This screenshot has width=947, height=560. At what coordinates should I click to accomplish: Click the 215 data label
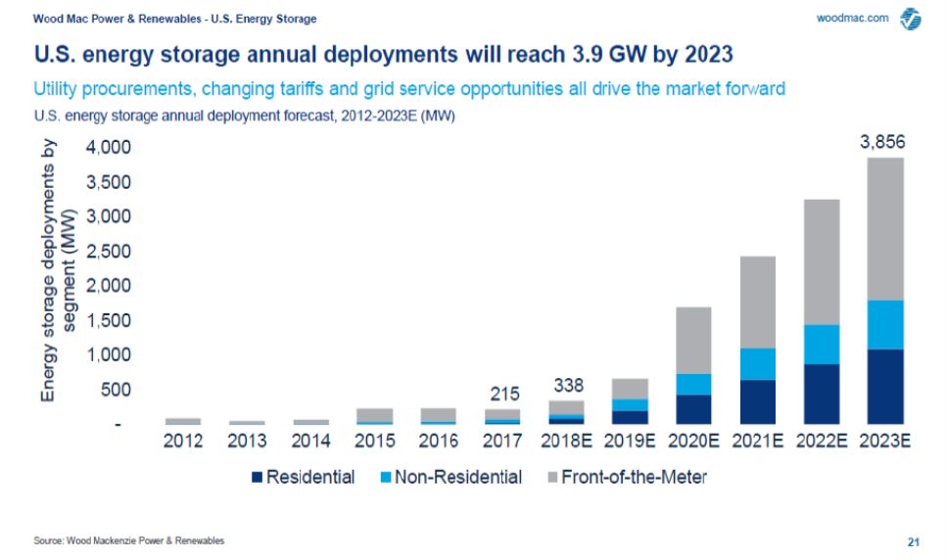point(504,394)
